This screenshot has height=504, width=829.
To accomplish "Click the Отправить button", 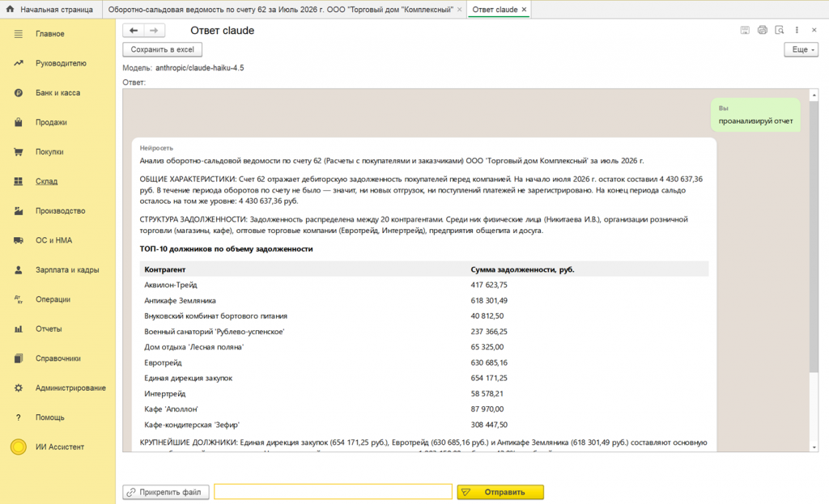I will [x=500, y=492].
